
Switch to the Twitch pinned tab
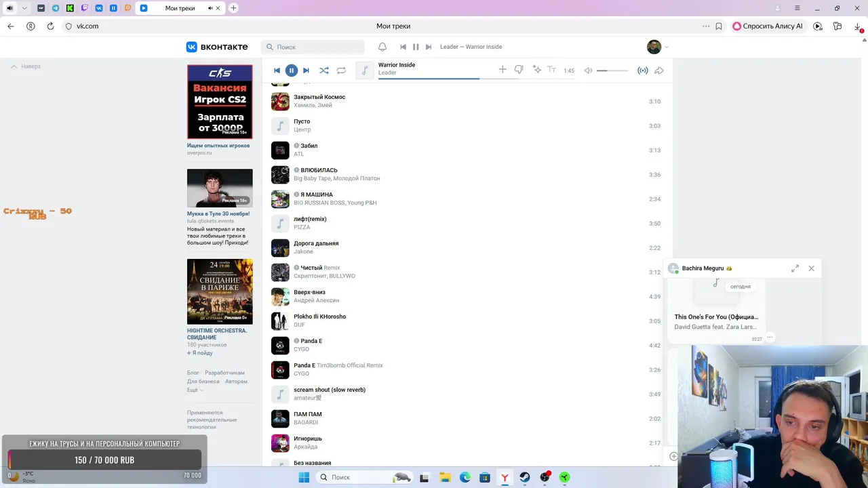click(x=85, y=8)
